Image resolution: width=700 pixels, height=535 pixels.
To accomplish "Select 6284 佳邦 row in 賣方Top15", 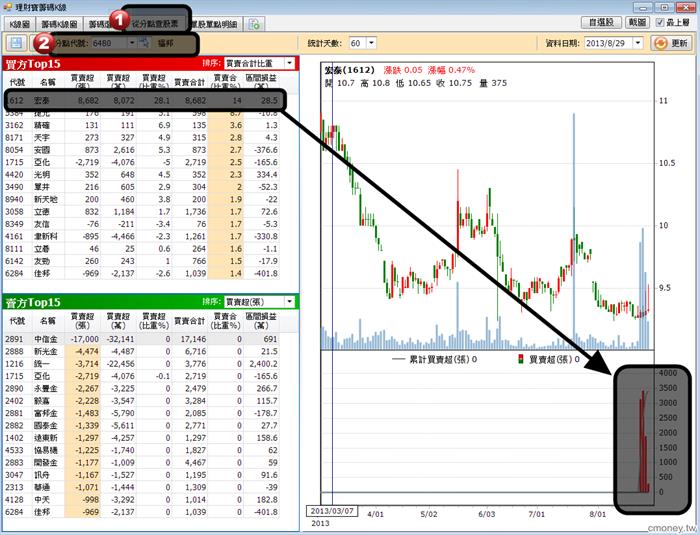I will click(x=142, y=512).
